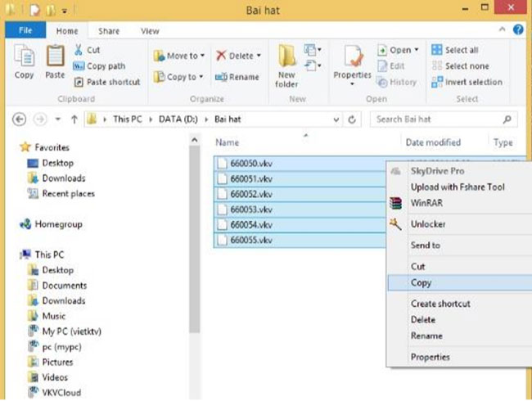This screenshot has width=532, height=401.
Task: Select the Music folder in navigation pane
Action: (x=54, y=316)
